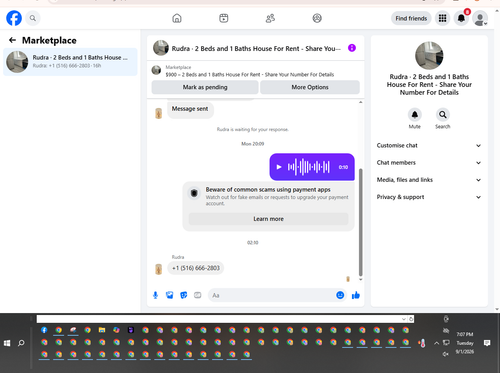Open the Windows Start button

click(x=7, y=343)
